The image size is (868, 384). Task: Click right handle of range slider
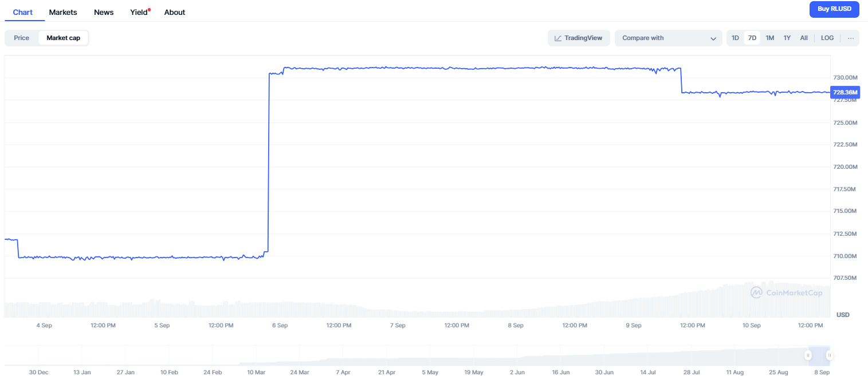click(829, 355)
